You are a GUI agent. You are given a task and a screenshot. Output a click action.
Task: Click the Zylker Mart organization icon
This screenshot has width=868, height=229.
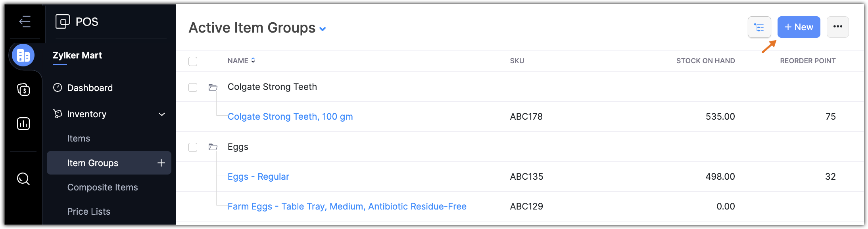[23, 55]
